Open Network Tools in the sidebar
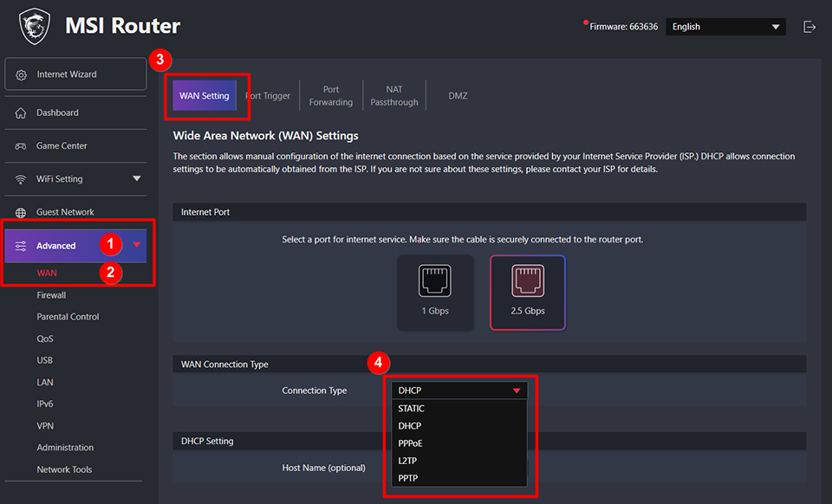Screen dimensions: 832x504 coord(64,469)
